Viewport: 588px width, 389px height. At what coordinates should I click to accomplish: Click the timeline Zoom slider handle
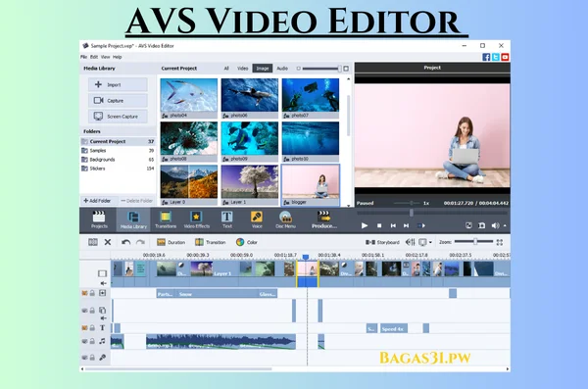(x=475, y=242)
